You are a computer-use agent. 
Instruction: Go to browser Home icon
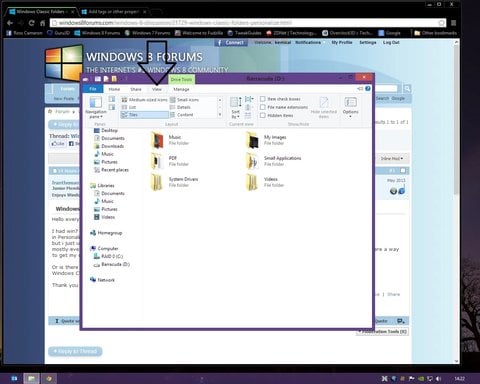pos(42,23)
